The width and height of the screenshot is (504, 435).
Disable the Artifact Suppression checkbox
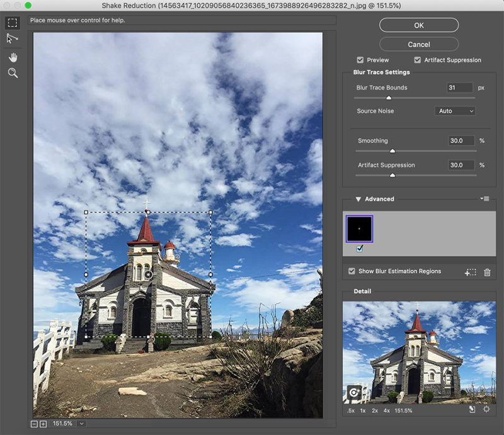(x=418, y=60)
